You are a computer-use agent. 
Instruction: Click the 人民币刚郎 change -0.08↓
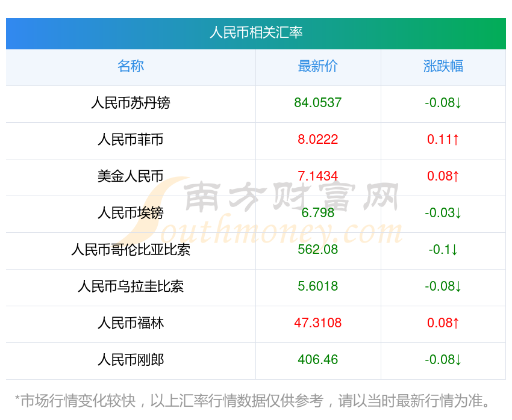443,360
